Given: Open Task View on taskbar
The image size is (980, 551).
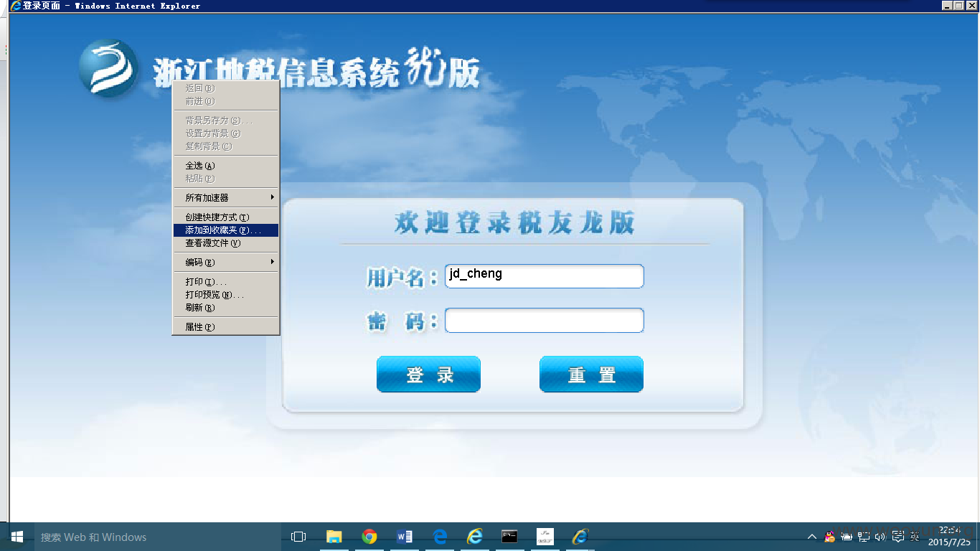Looking at the screenshot, I should [298, 537].
